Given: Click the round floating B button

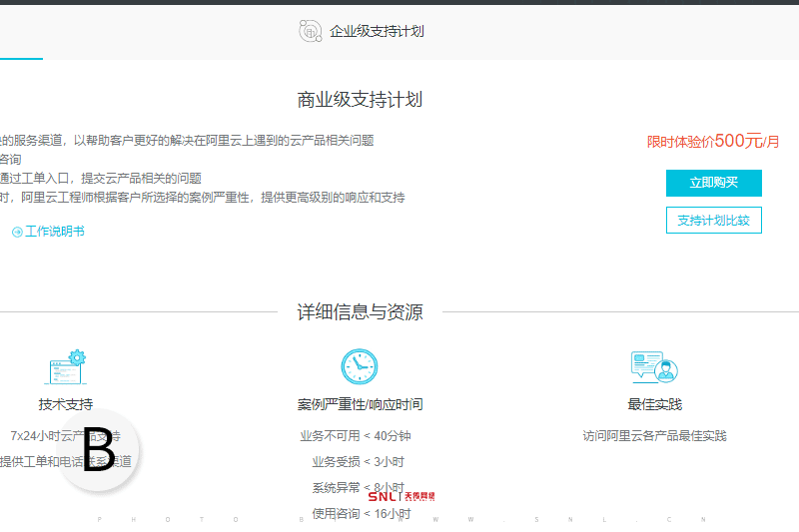Looking at the screenshot, I should (x=99, y=451).
